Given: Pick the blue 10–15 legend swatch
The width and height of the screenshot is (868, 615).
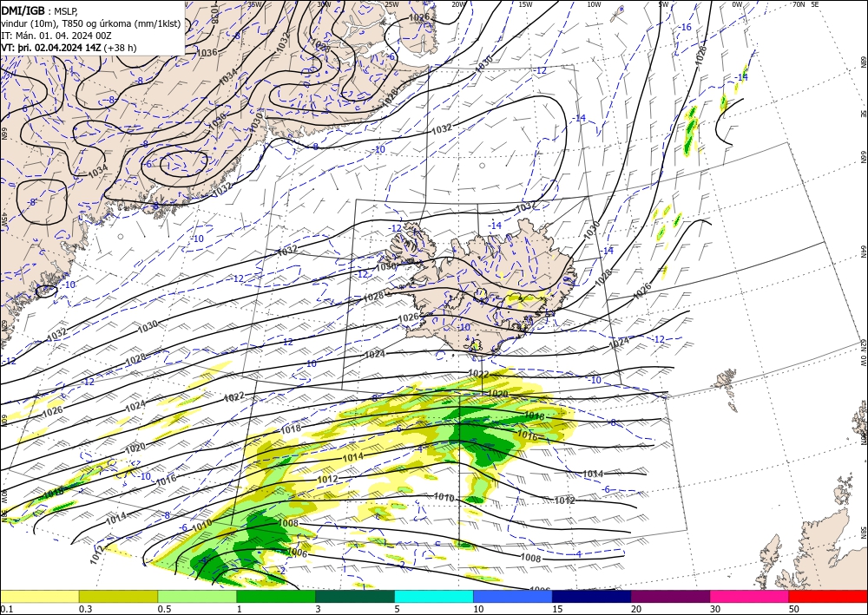Looking at the screenshot, I should click(x=513, y=596).
